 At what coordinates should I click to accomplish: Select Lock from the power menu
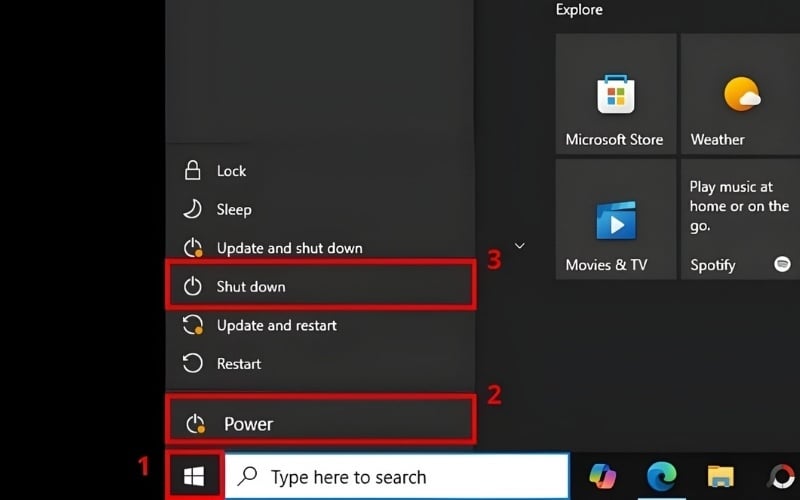tap(231, 171)
